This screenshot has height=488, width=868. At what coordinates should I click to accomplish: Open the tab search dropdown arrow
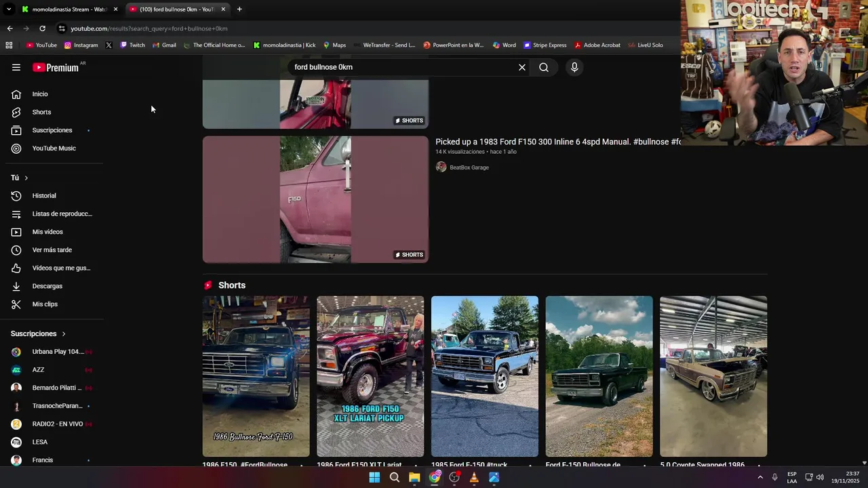click(9, 9)
